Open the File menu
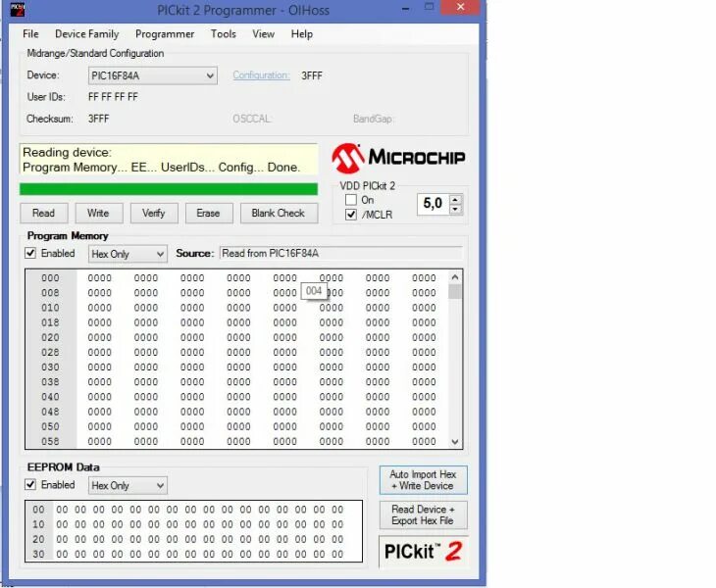This screenshot has width=716, height=588. point(30,34)
